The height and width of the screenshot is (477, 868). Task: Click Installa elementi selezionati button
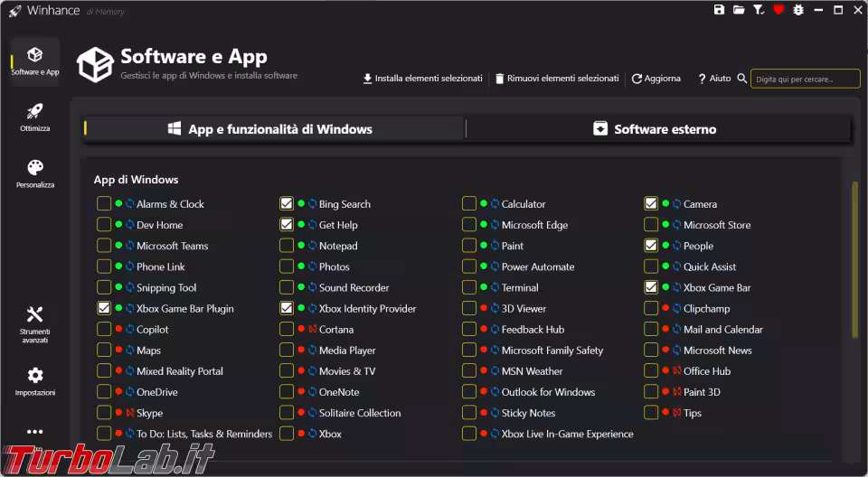pyautogui.click(x=422, y=79)
